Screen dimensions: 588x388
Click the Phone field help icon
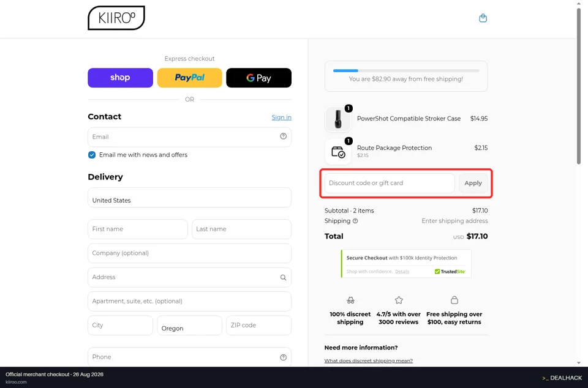tap(283, 357)
